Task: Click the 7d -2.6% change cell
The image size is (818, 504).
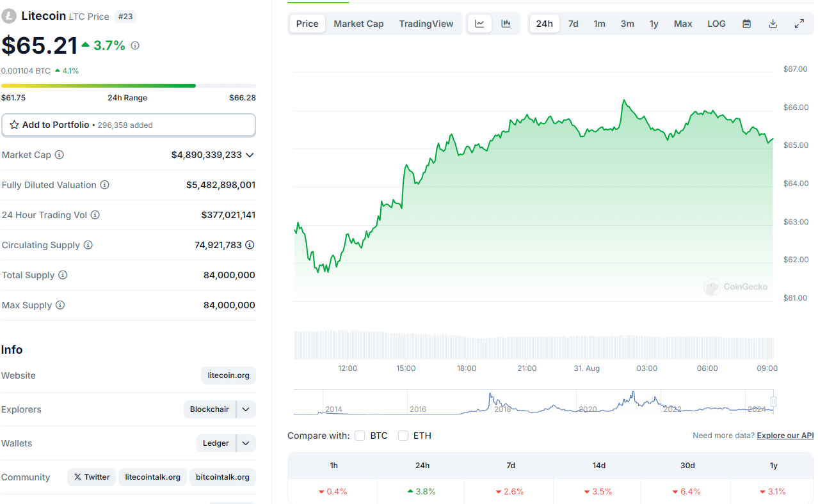Action: pos(510,491)
